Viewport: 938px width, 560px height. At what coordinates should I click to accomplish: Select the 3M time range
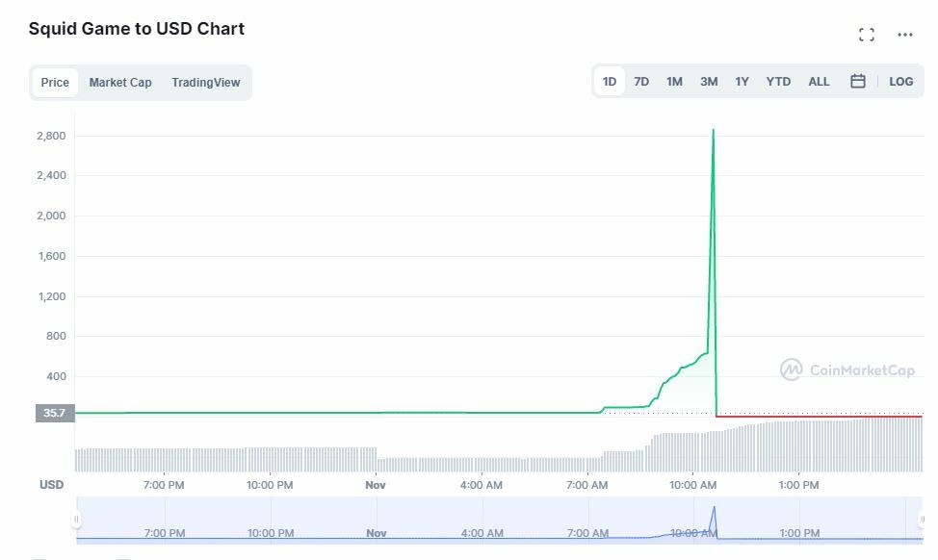(x=709, y=82)
